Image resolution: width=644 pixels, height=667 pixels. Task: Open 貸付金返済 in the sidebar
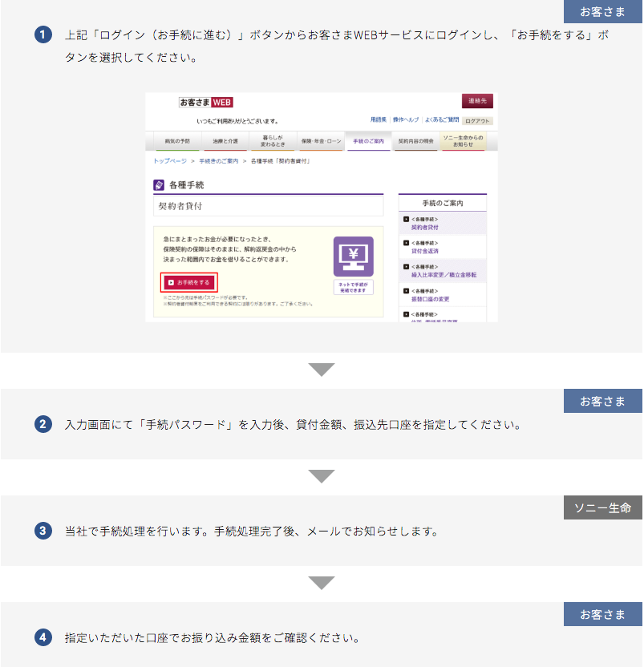tap(424, 251)
